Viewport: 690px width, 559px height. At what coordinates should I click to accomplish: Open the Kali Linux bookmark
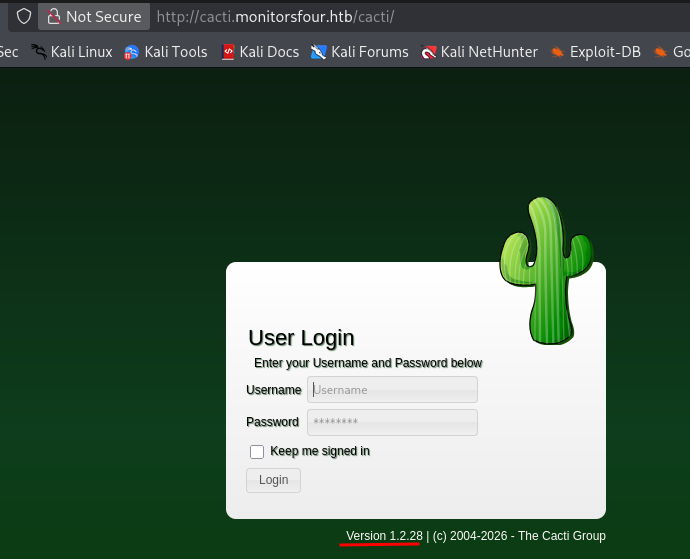click(x=72, y=52)
